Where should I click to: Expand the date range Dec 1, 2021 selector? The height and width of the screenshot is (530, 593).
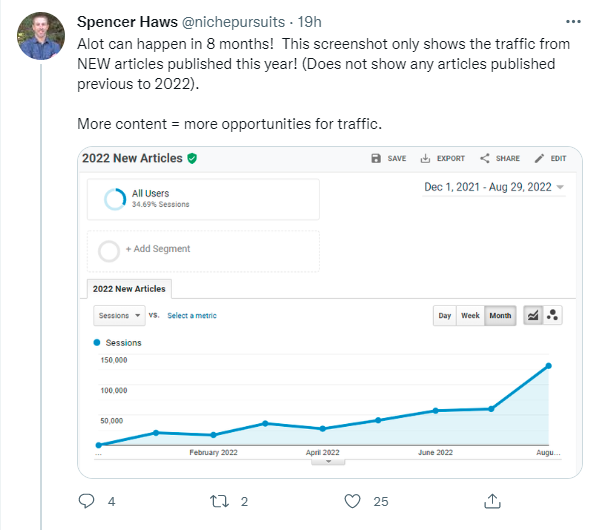coord(494,187)
